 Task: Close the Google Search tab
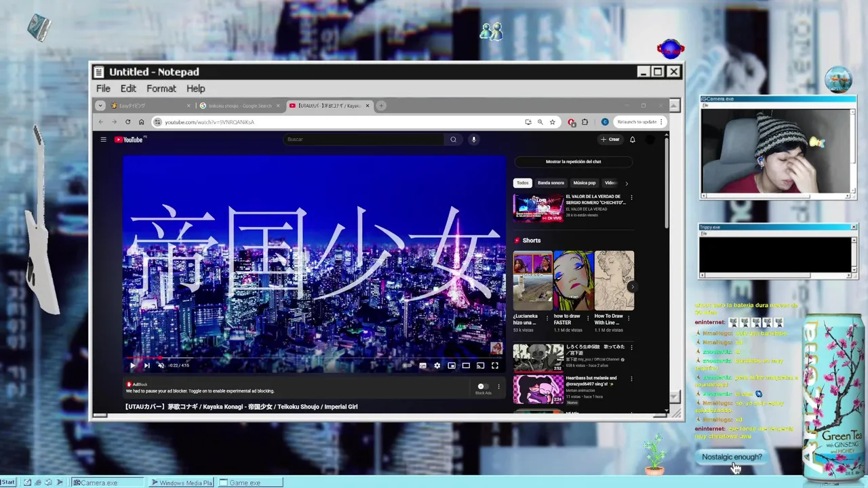[x=278, y=106]
